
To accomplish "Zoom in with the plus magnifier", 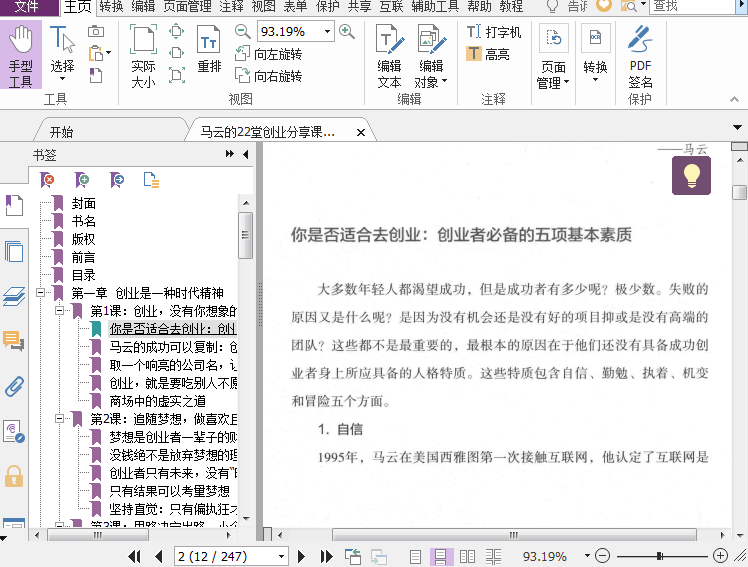I will coord(347,32).
